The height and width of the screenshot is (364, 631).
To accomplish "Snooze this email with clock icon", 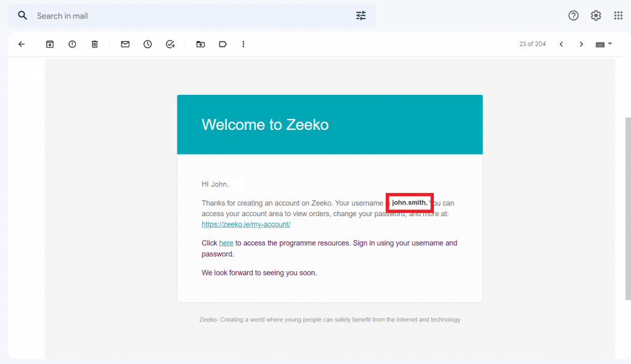I will tap(147, 44).
